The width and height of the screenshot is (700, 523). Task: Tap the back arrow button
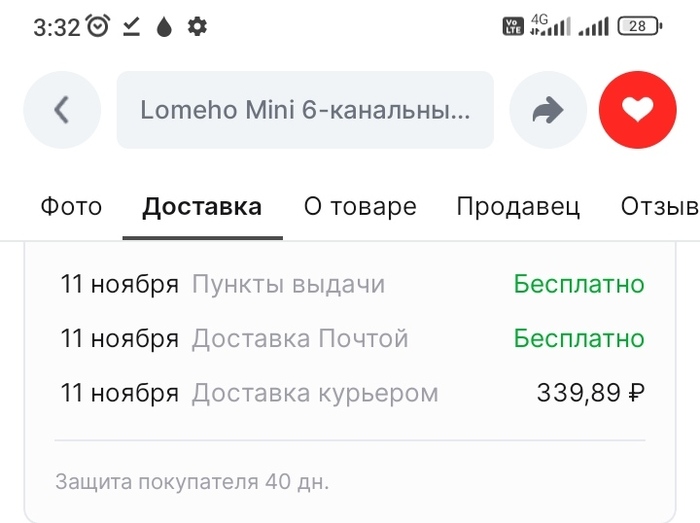(x=62, y=110)
